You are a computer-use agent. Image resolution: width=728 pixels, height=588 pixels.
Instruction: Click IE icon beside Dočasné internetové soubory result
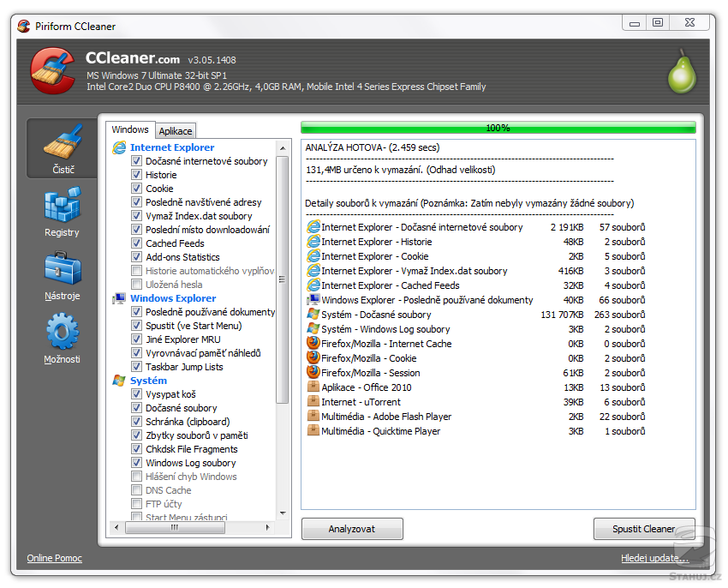[x=313, y=227]
